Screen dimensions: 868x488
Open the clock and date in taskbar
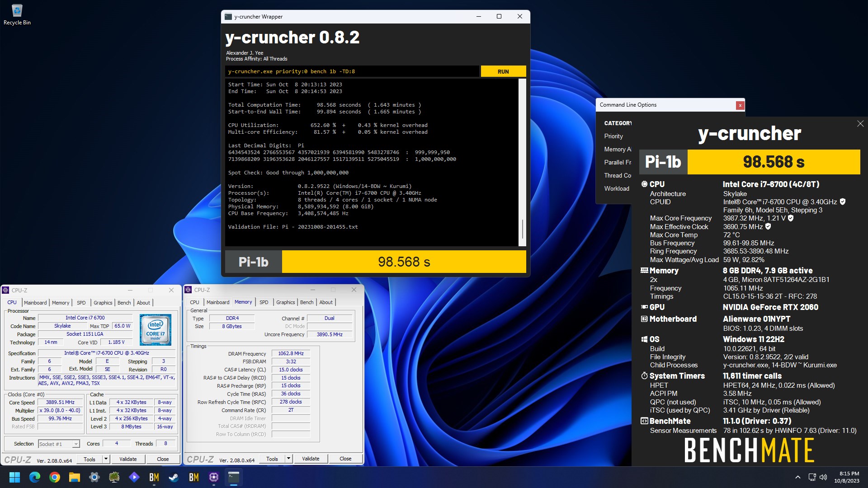[x=847, y=477]
